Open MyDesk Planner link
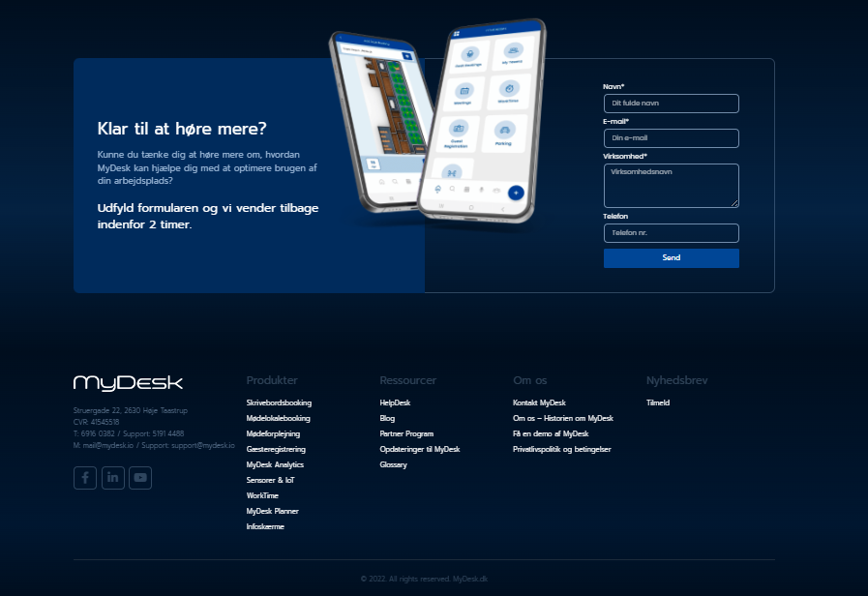This screenshot has height=596, width=868. [272, 511]
